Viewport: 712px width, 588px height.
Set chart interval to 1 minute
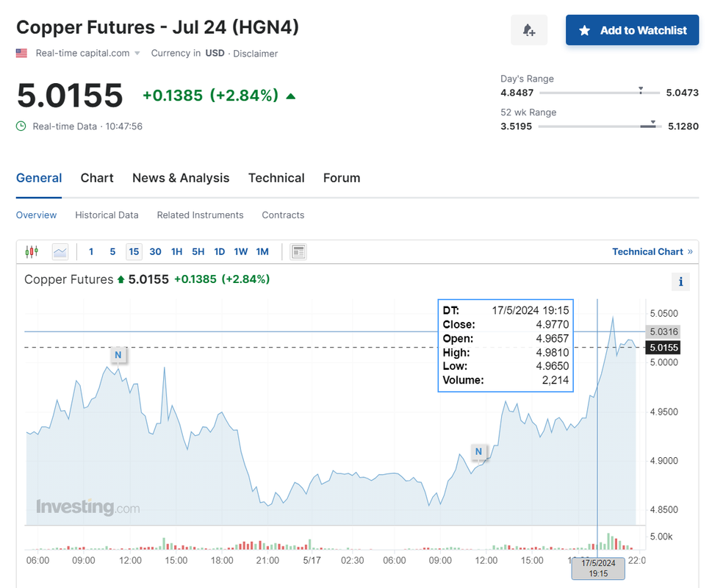[91, 251]
